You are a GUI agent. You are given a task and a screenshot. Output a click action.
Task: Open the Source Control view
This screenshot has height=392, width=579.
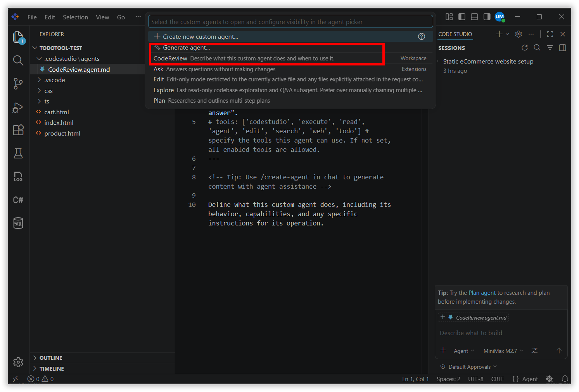(18, 84)
